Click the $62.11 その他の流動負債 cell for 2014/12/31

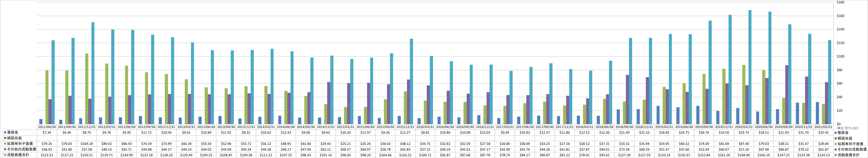click(x=326, y=149)
